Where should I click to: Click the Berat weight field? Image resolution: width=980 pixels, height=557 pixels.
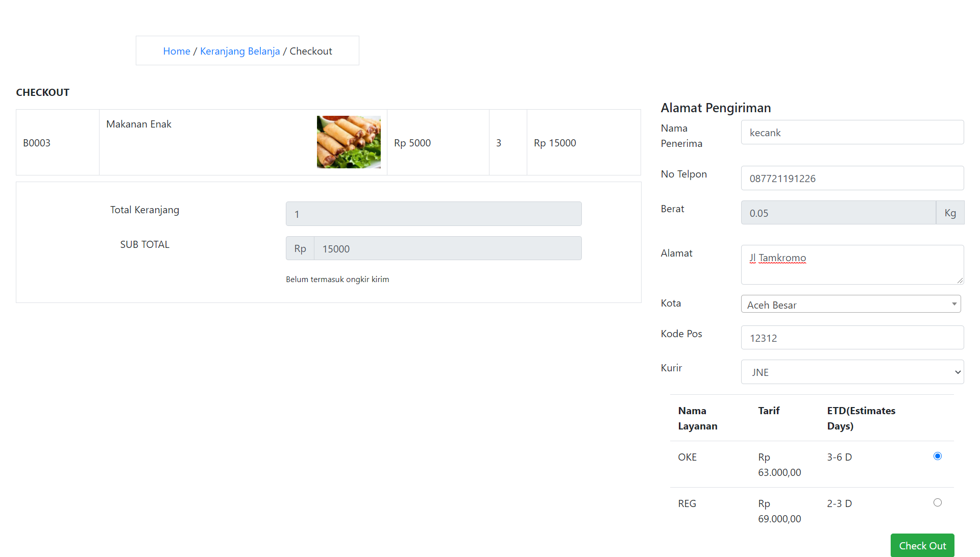tap(838, 213)
